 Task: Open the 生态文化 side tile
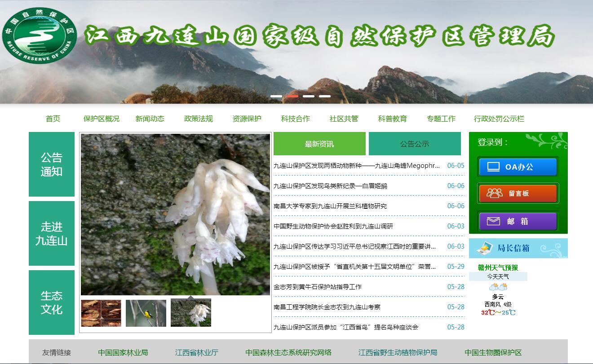coord(52,303)
